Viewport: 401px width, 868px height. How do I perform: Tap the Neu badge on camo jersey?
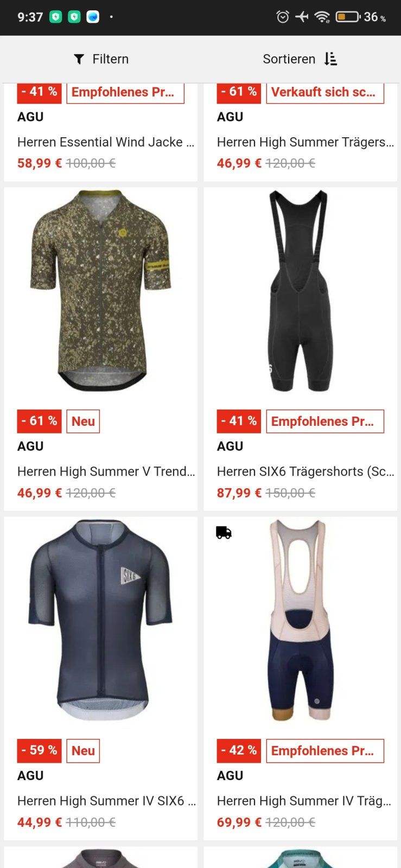click(x=83, y=422)
